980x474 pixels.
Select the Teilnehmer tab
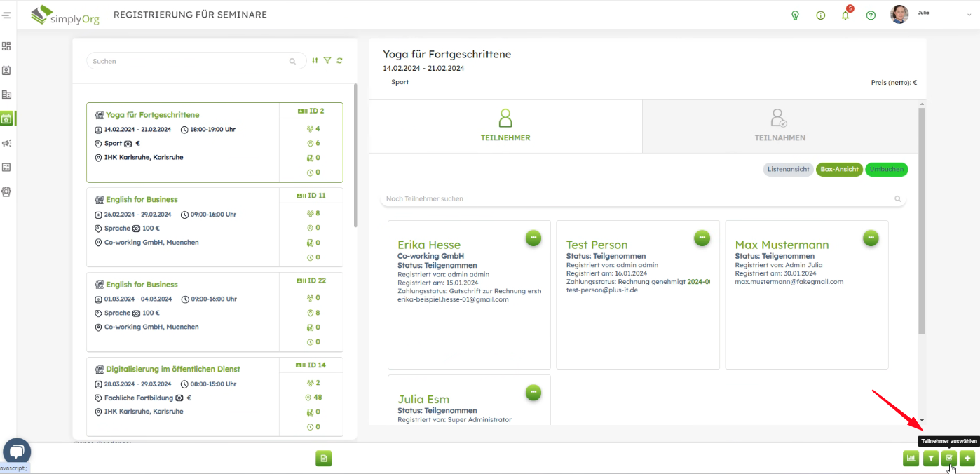pos(505,126)
